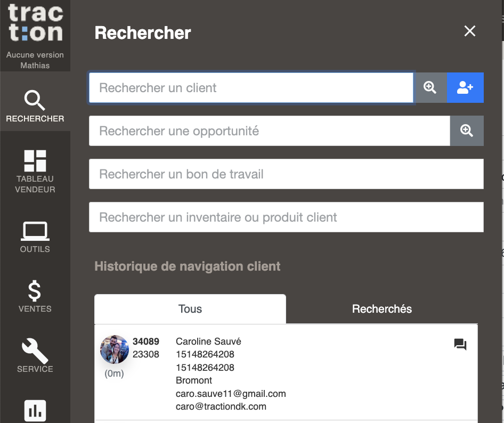Switch to the Recherchés tab
Viewport: 504px width, 423px height.
[x=382, y=309]
